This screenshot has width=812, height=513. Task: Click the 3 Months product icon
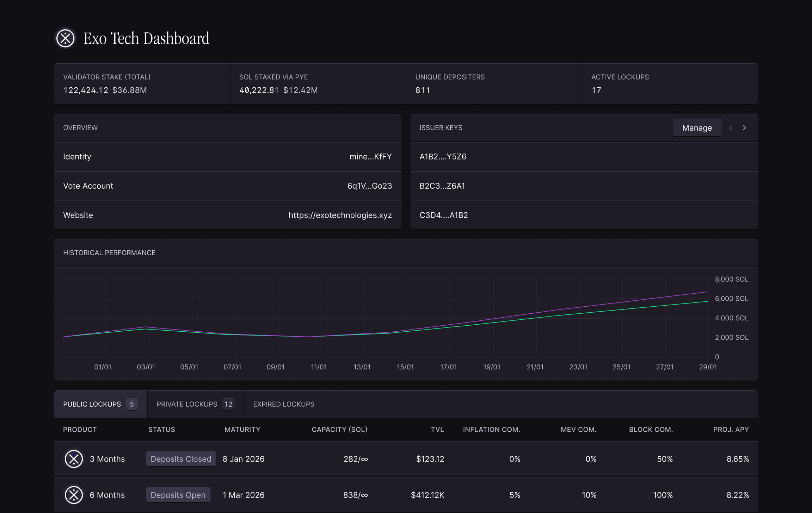[74, 459]
